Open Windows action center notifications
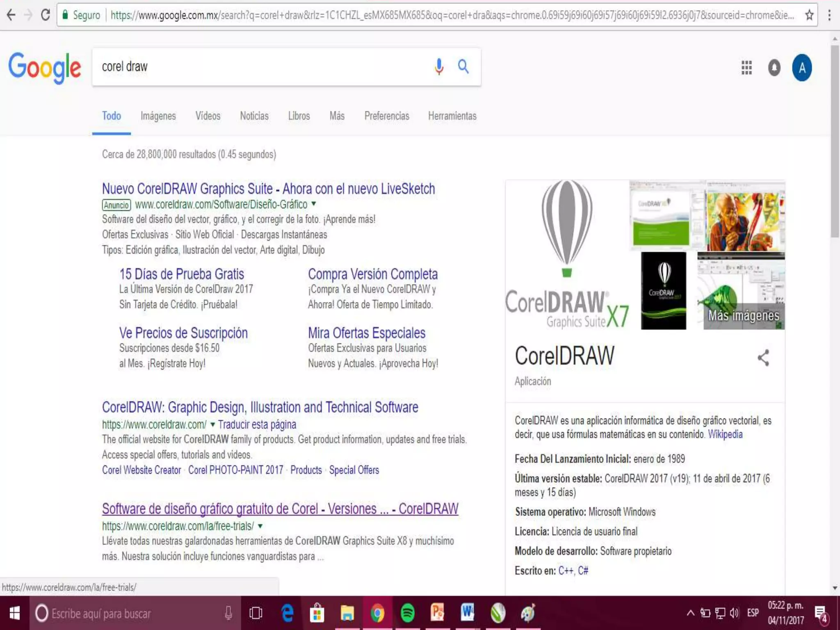The image size is (840, 630). pyautogui.click(x=820, y=613)
